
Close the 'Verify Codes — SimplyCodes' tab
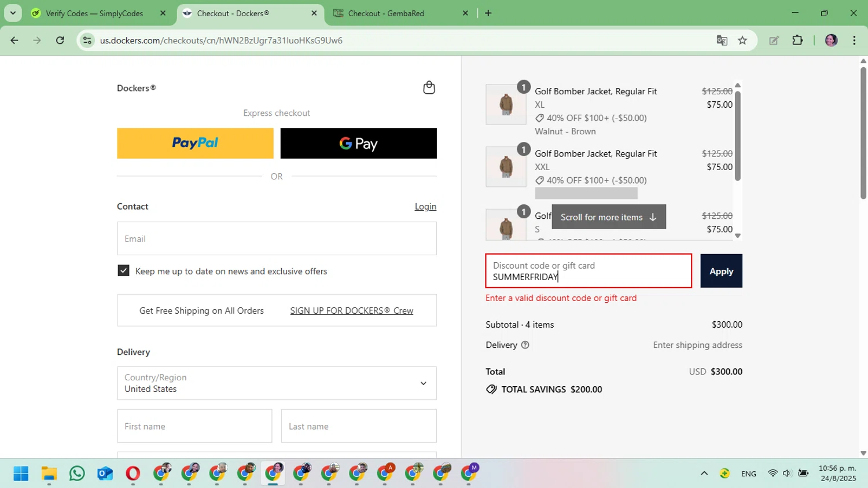(163, 13)
